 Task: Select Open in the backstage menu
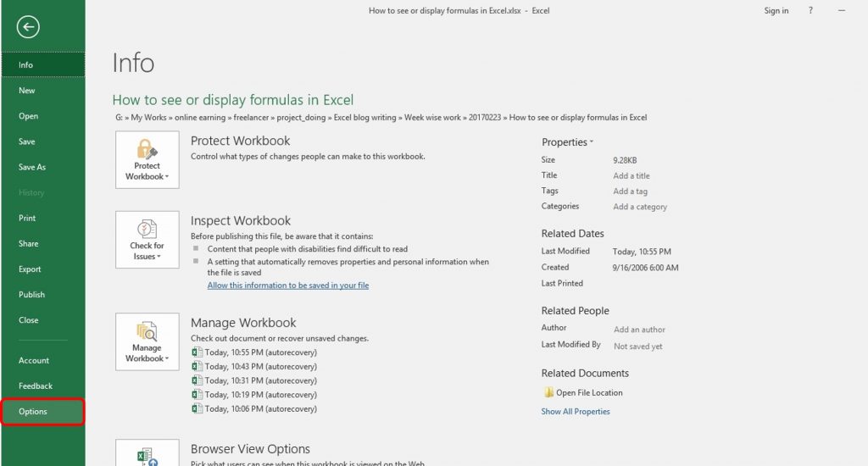coord(43,116)
